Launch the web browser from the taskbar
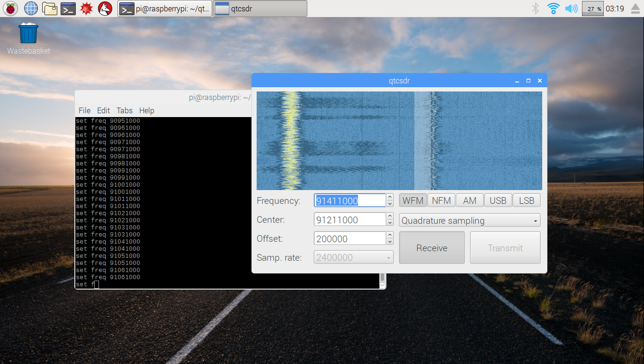 coord(30,8)
